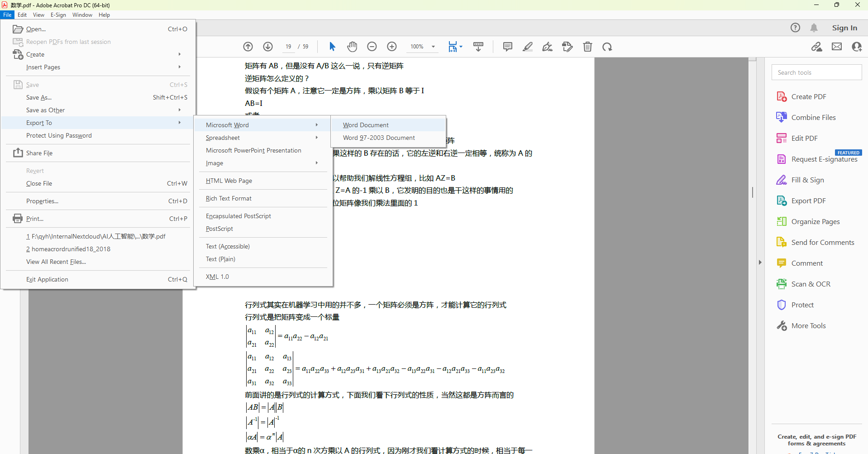Open Scan & OCR tool
868x454 pixels.
point(811,284)
